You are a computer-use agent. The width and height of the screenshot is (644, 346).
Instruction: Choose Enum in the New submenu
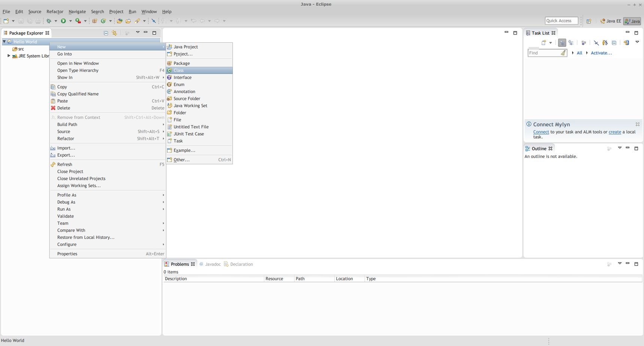click(x=200, y=85)
